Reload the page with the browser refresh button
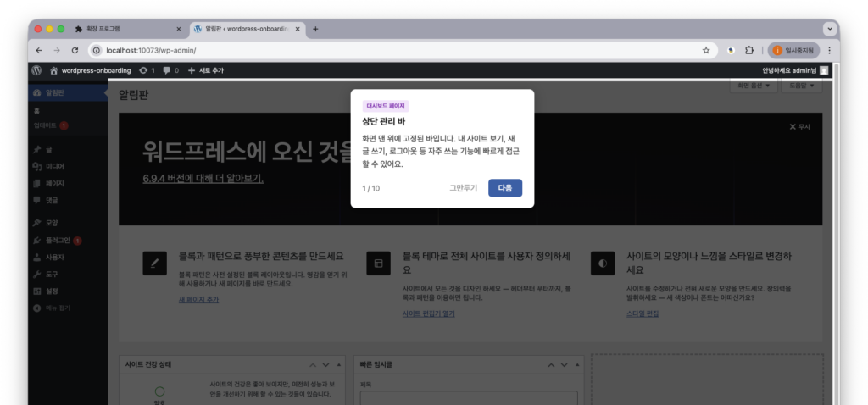Screen dimensions: 868x405 [x=75, y=50]
